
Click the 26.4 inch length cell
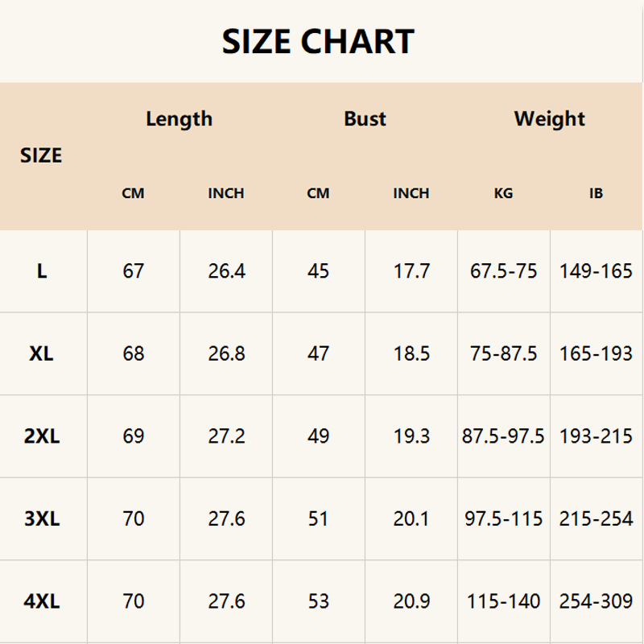click(226, 271)
